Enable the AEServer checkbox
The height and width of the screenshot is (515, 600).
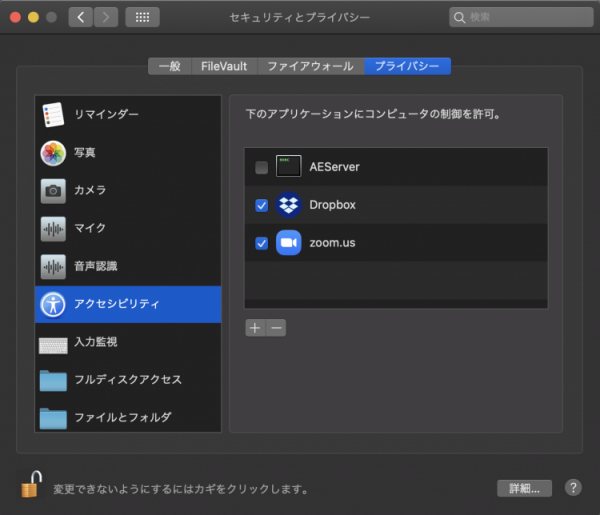click(x=261, y=167)
